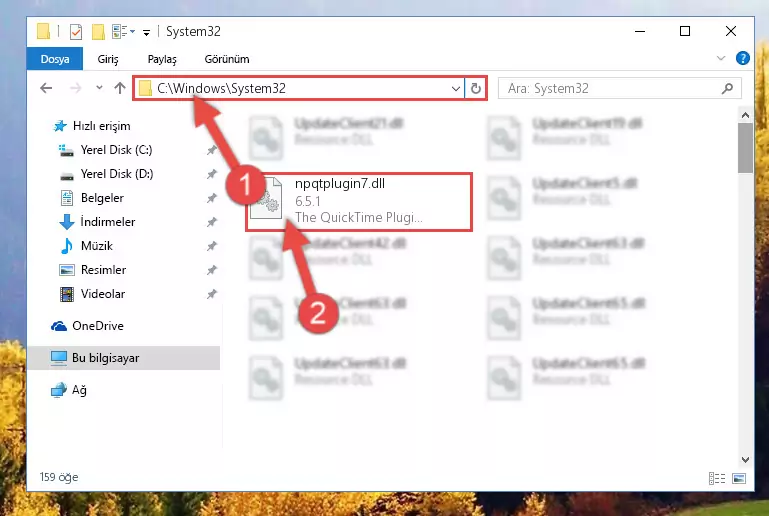Refresh the System32 folder view
The width and height of the screenshot is (769, 516).
pyautogui.click(x=476, y=89)
